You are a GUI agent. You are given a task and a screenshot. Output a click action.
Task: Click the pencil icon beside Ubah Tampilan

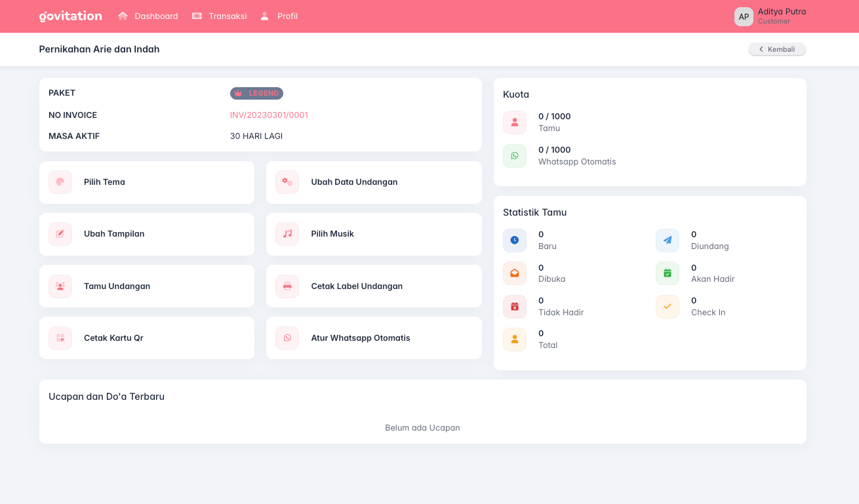(60, 234)
